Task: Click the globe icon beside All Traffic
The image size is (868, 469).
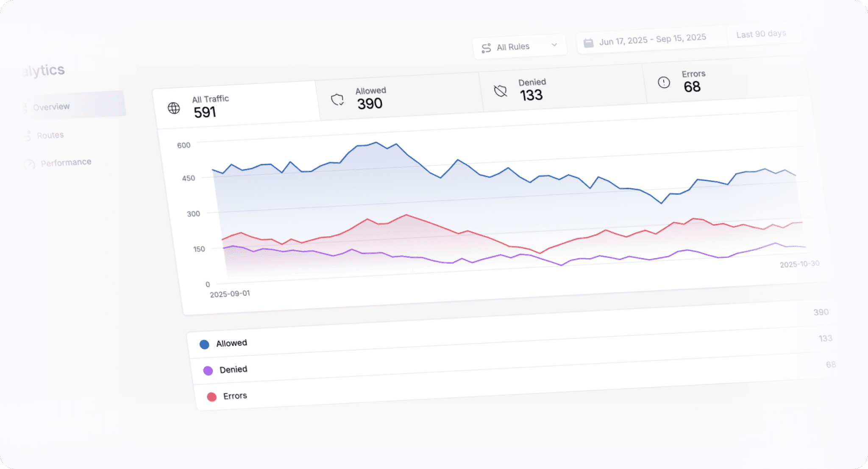Action: tap(174, 108)
